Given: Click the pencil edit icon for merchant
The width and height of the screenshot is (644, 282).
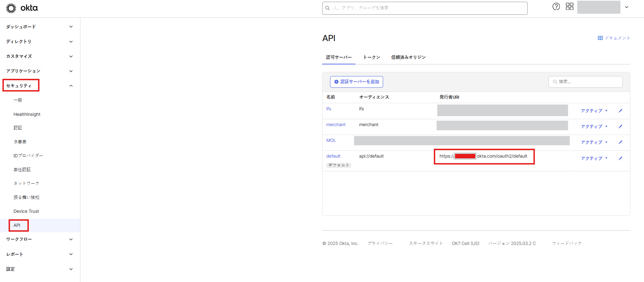Looking at the screenshot, I should click(x=620, y=126).
